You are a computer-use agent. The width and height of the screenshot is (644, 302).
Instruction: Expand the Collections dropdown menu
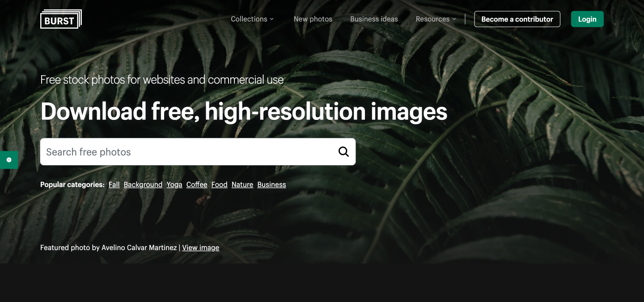[252, 19]
